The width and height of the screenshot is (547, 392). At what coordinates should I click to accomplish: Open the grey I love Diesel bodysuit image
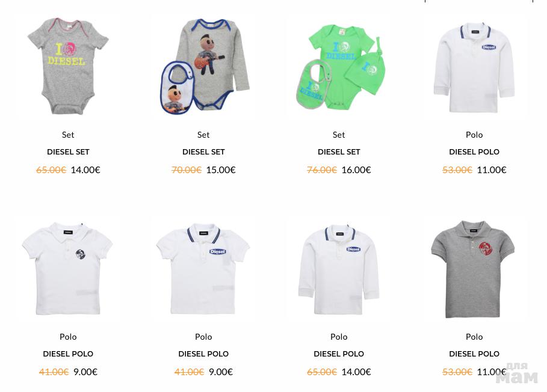pyautogui.click(x=68, y=66)
